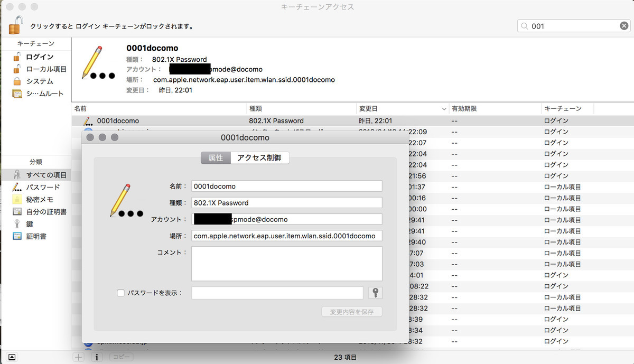Click 昨日, 22:01 date cell
The image size is (634, 364).
(375, 120)
